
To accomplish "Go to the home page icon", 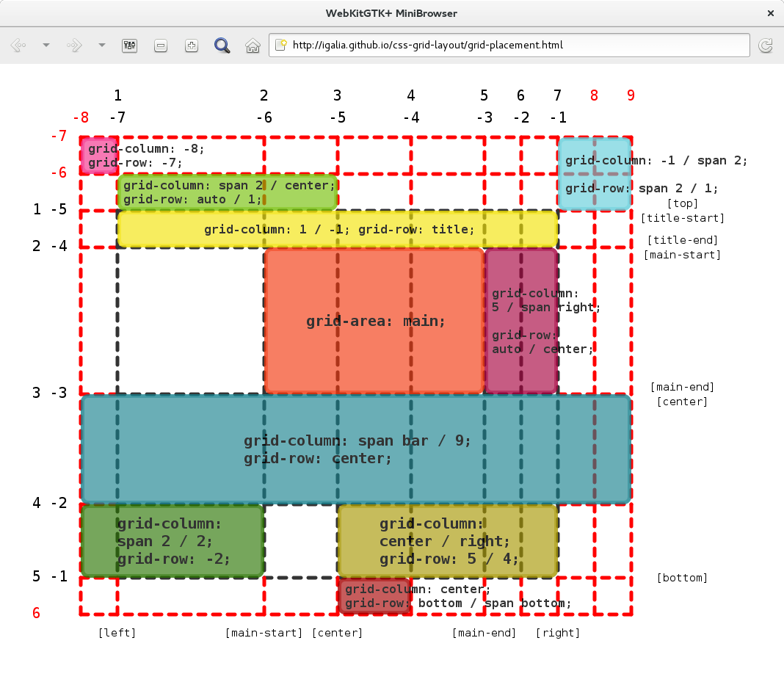I will (253, 46).
